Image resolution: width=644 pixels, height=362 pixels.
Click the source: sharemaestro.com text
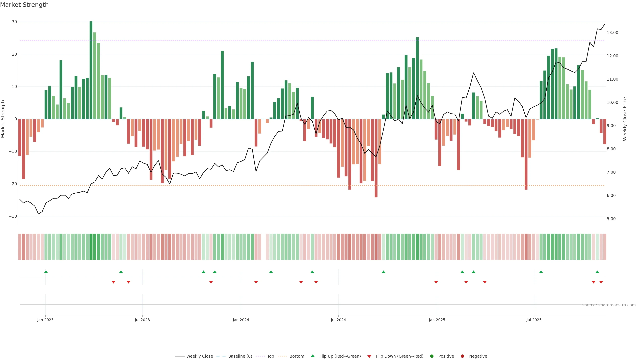[609, 305]
